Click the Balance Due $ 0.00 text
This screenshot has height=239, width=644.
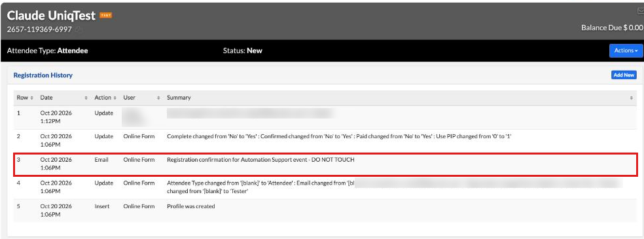[612, 28]
